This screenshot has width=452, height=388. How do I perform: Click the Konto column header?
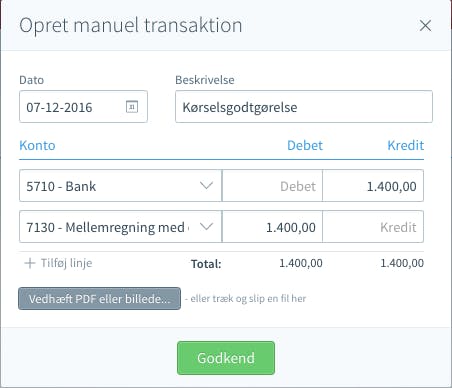(x=37, y=146)
